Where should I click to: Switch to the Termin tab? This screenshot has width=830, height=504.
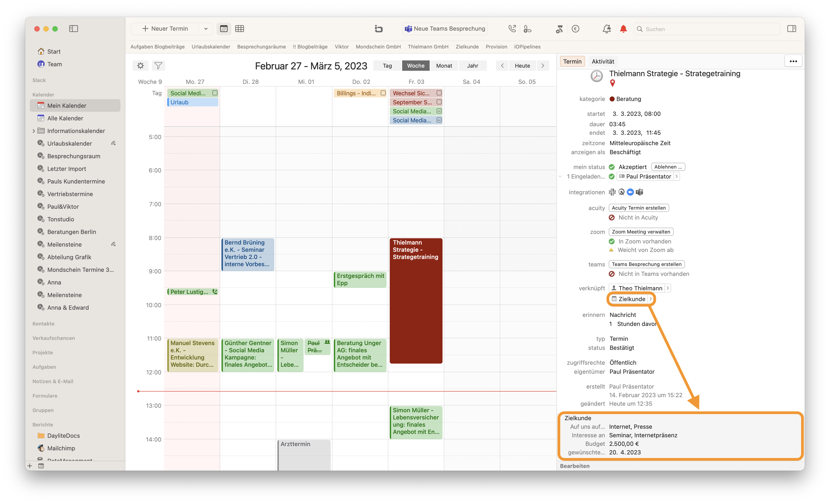(572, 61)
